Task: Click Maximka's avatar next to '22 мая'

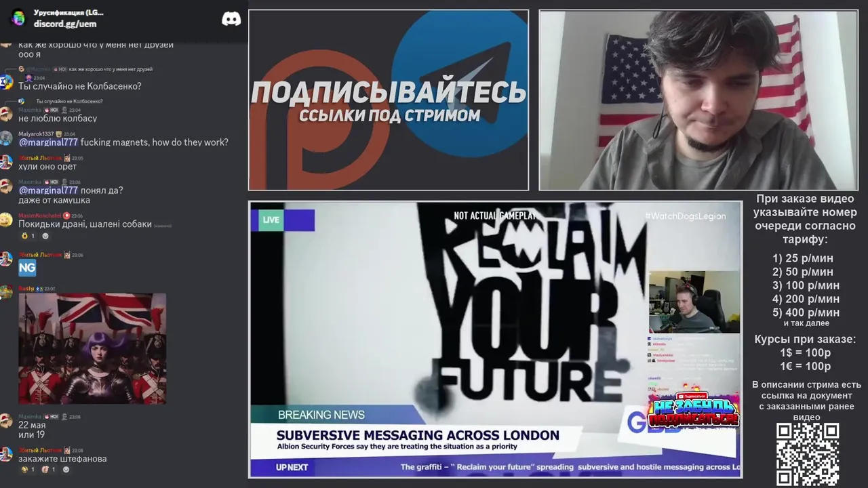Action: coord(6,421)
